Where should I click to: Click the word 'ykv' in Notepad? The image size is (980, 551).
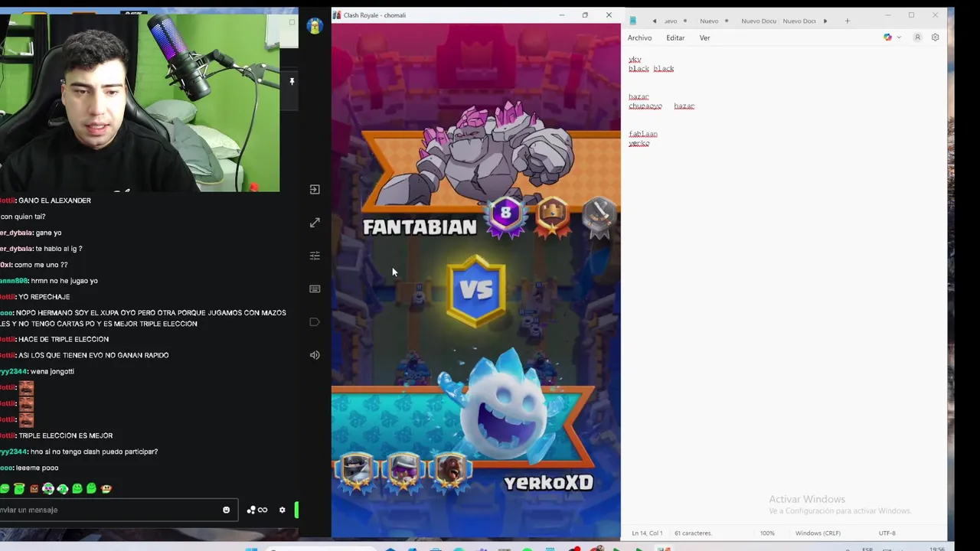(635, 59)
